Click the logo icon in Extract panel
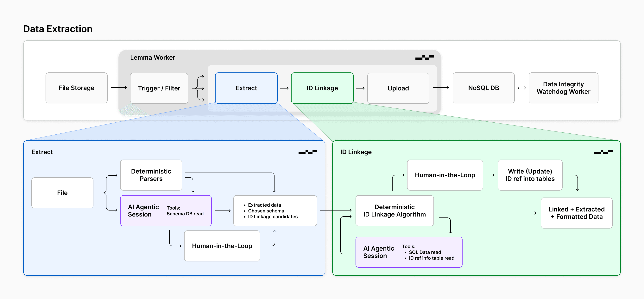The height and width of the screenshot is (299, 644). point(308,152)
